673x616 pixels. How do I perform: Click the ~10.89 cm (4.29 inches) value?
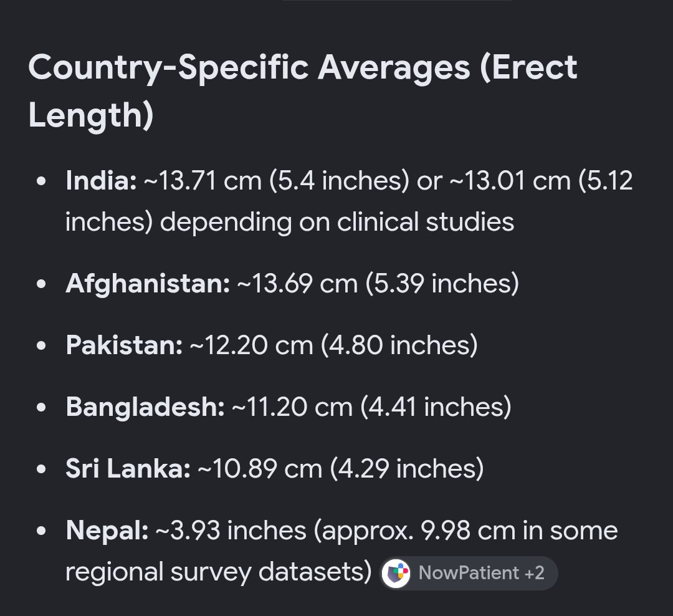click(340, 468)
